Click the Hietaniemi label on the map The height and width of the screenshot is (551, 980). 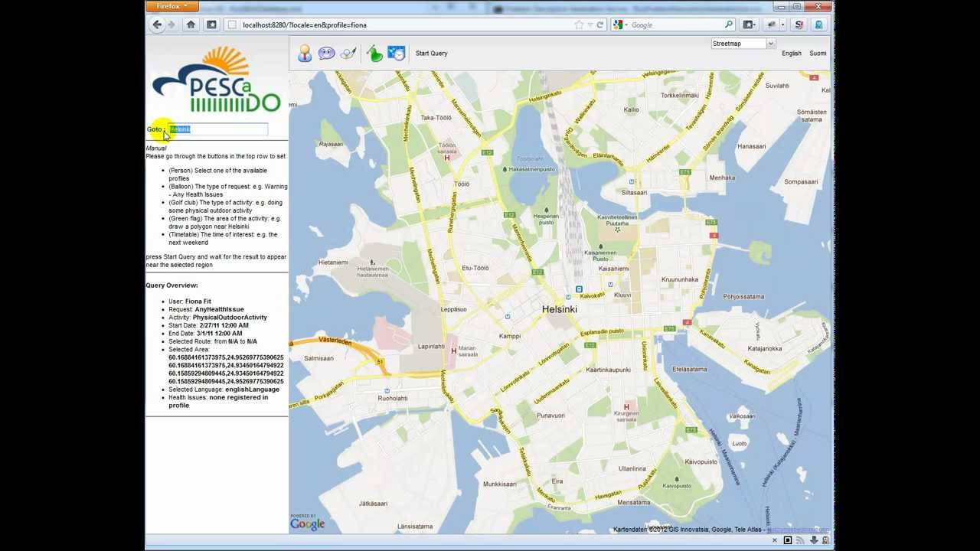pos(334,263)
